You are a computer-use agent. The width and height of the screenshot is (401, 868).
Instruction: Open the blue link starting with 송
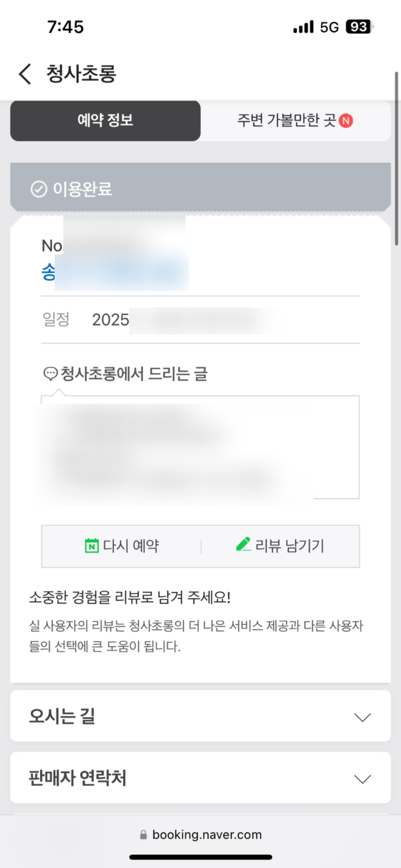[49, 273]
